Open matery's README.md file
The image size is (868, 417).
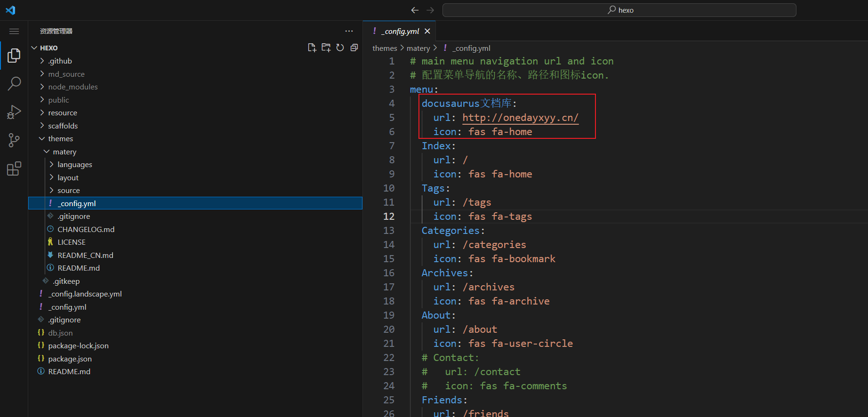tap(195, 268)
